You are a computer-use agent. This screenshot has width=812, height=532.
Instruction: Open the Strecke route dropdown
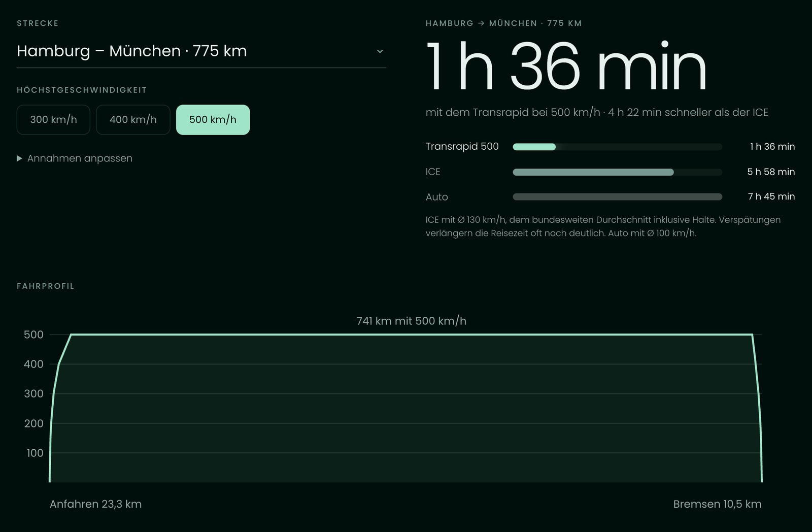click(x=201, y=51)
